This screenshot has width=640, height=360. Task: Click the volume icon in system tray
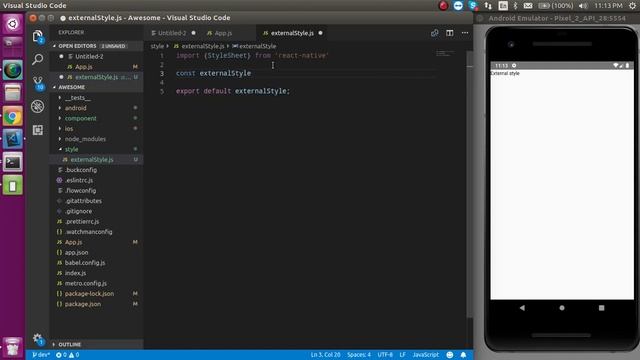pyautogui.click(x=583, y=6)
